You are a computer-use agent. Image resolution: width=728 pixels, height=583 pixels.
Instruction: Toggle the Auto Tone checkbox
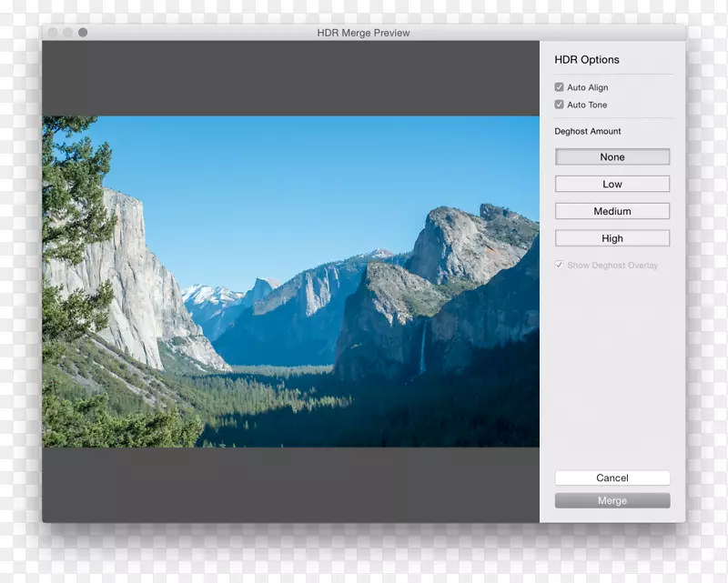pos(559,105)
